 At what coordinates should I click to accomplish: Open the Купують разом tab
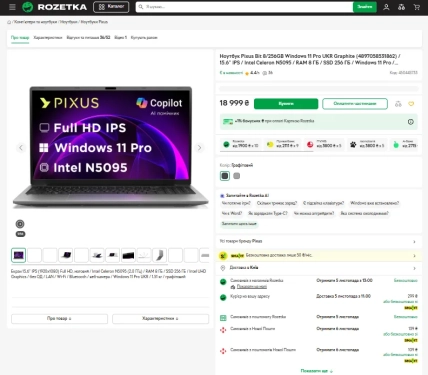[x=144, y=38]
